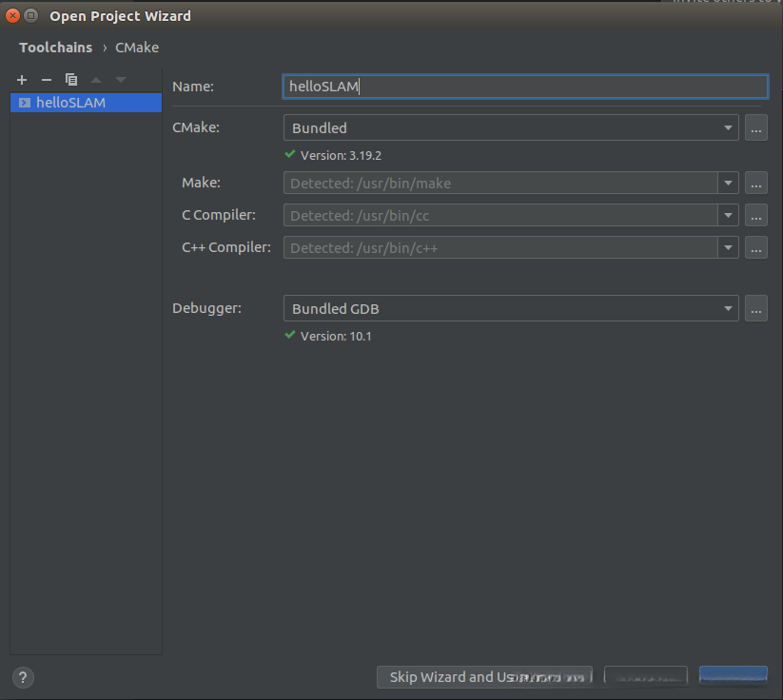This screenshot has height=700, width=783.
Task: Copy the selected toolchain
Action: (x=71, y=80)
